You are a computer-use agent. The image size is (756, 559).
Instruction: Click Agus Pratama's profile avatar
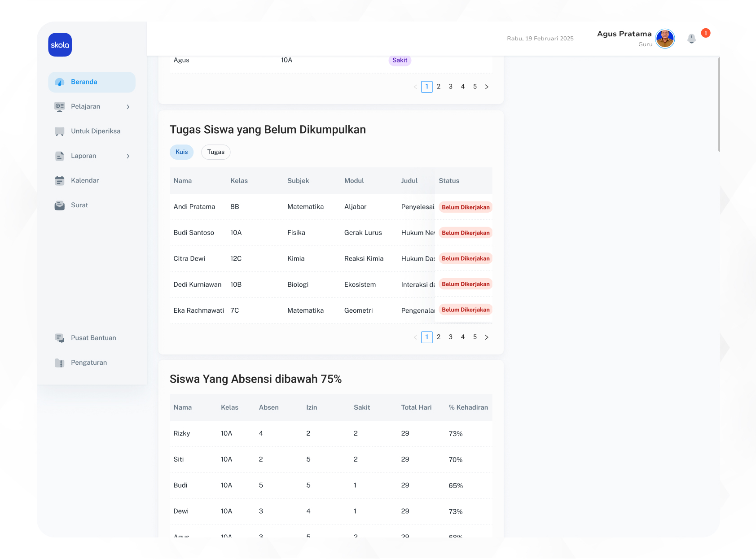[665, 39]
